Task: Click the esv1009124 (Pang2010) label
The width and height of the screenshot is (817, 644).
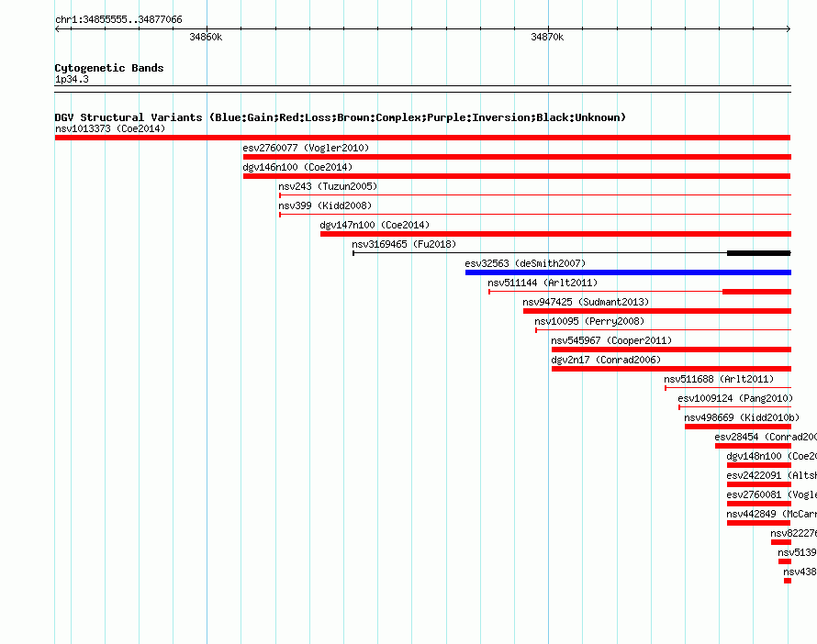Action: [735, 398]
